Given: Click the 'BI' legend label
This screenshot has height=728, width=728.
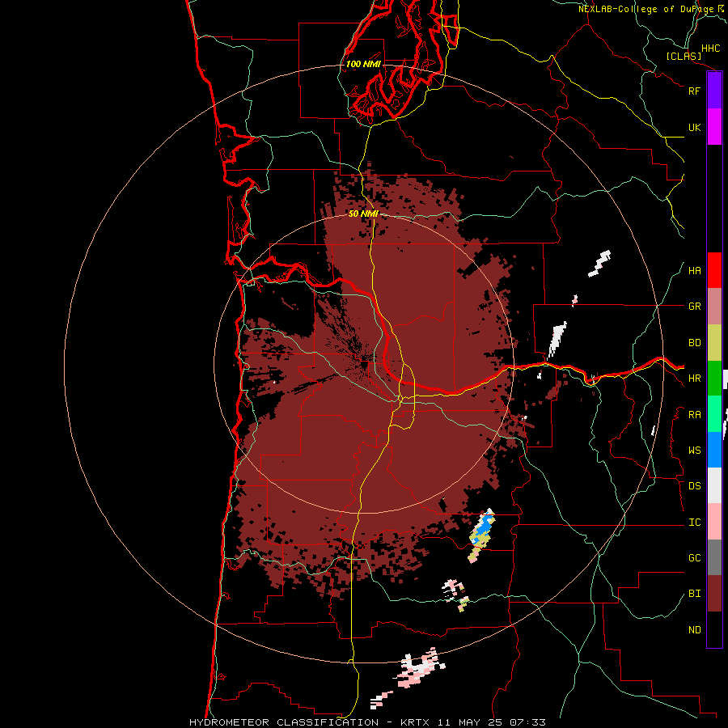Looking at the screenshot, I should 694,594.
